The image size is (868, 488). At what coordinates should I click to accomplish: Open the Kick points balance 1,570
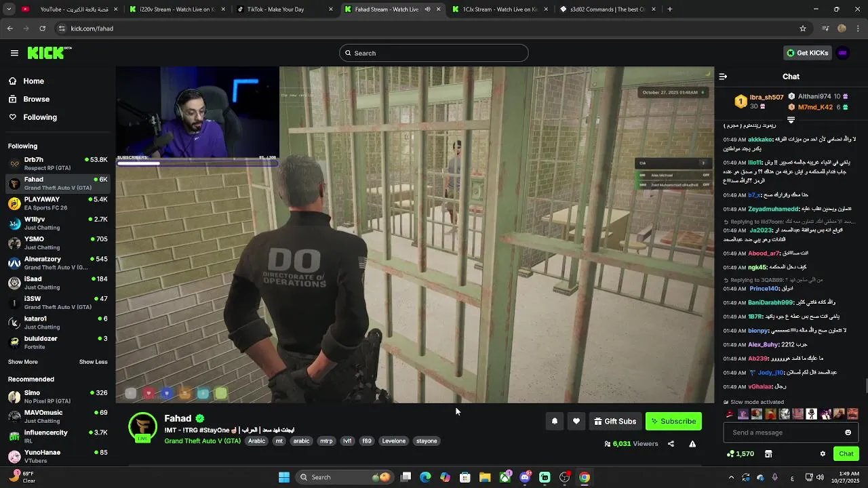pyautogui.click(x=740, y=453)
